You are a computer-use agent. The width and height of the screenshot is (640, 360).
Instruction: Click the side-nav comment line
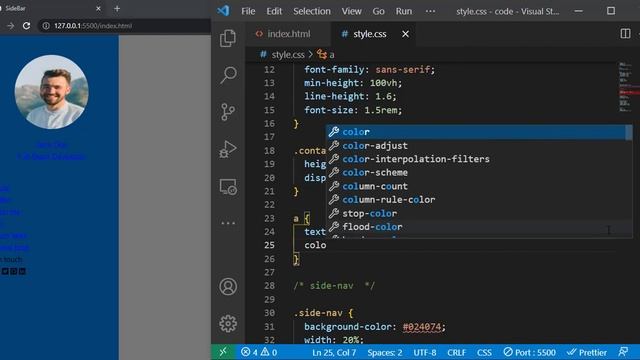[x=334, y=286]
